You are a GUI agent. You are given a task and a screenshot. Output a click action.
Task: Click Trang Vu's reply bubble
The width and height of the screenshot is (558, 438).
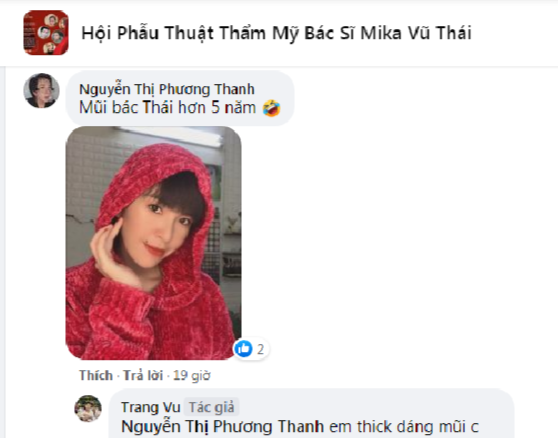coord(311,413)
